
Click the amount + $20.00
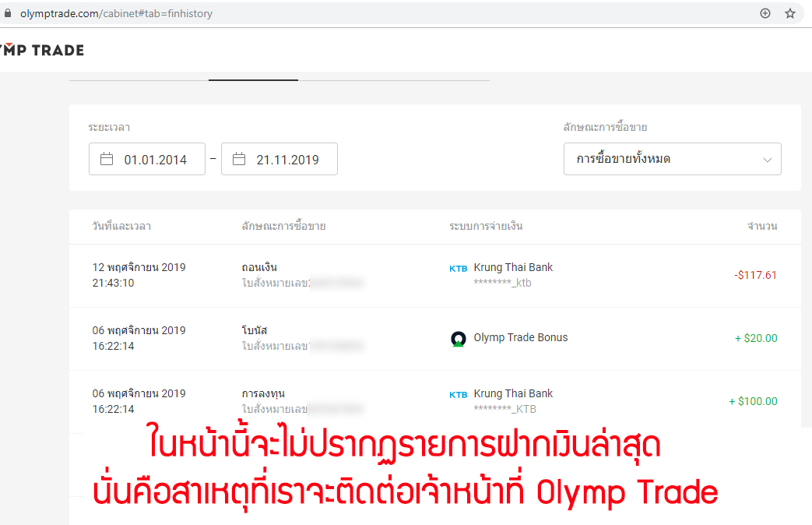(756, 338)
